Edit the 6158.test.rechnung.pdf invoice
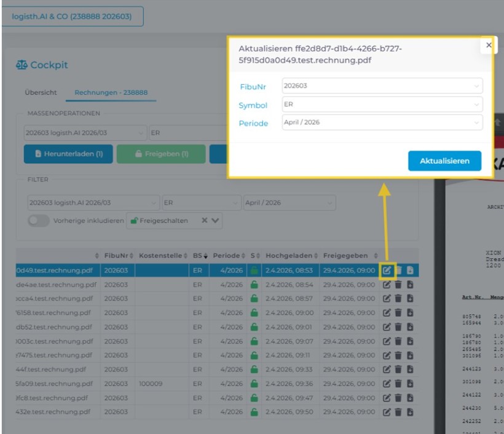This screenshot has height=434, width=504. [x=387, y=312]
